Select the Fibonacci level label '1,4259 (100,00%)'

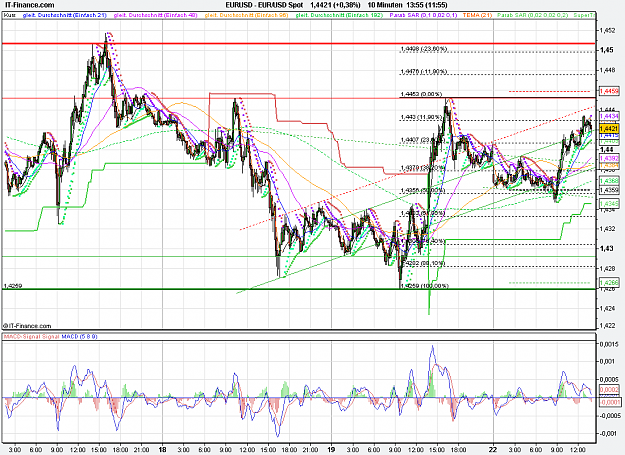pos(425,286)
